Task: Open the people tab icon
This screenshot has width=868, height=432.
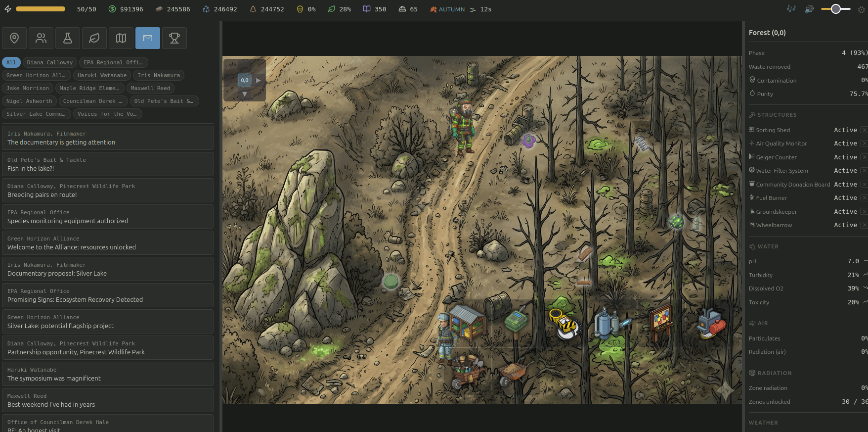Action: [41, 38]
